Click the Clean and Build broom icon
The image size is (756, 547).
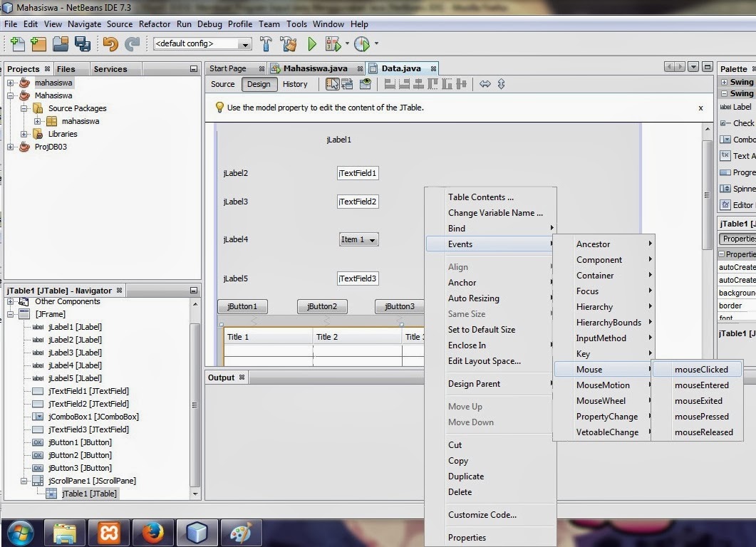click(x=287, y=43)
